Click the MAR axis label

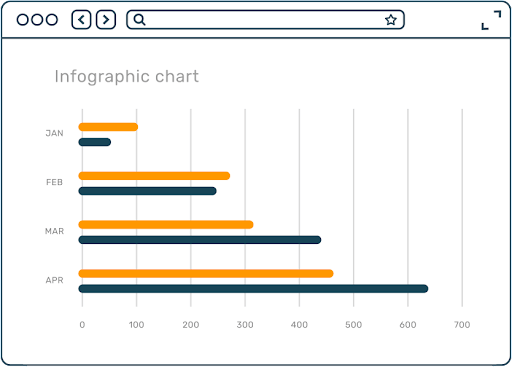click(54, 231)
